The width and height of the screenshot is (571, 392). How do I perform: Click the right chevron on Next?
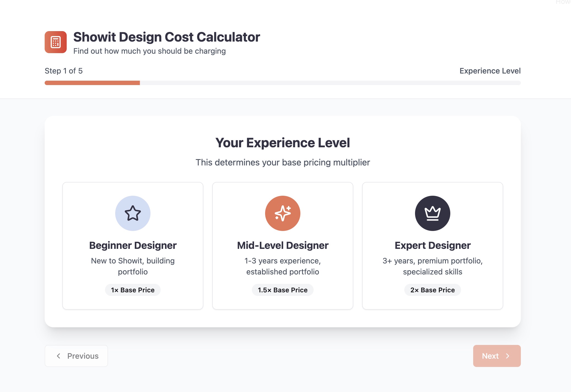click(x=508, y=356)
